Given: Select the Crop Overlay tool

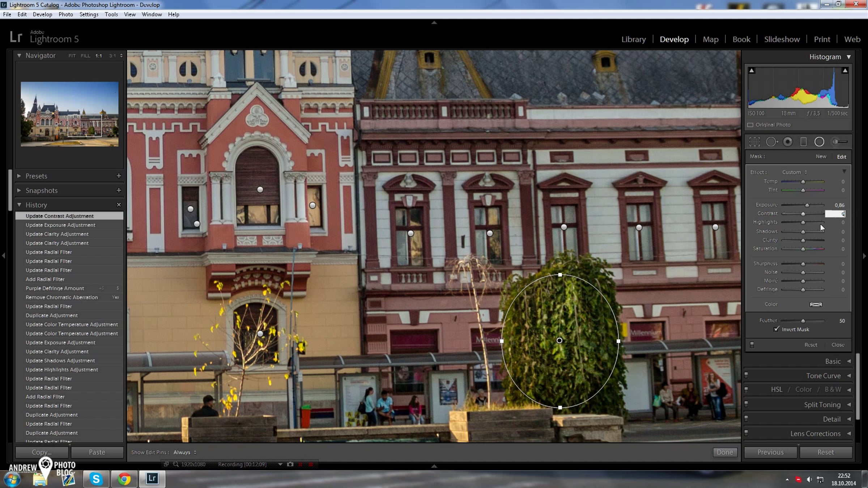Looking at the screenshot, I should 754,142.
